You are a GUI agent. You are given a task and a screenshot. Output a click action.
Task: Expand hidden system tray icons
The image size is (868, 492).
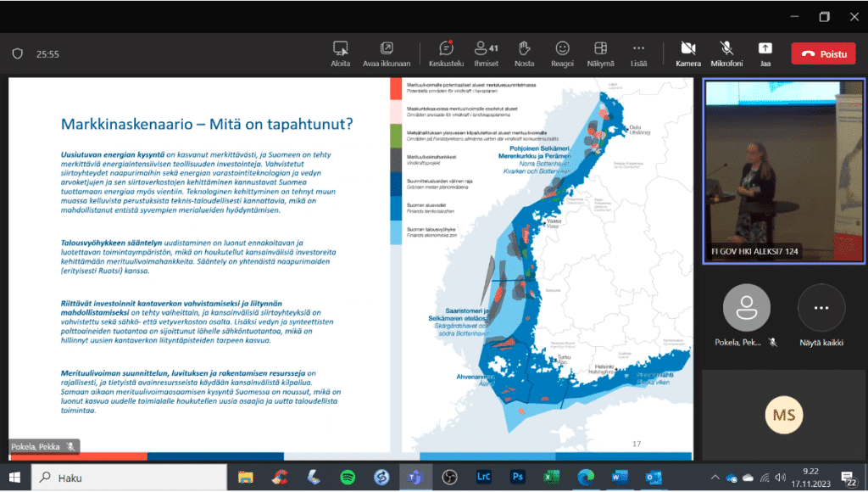(715, 478)
